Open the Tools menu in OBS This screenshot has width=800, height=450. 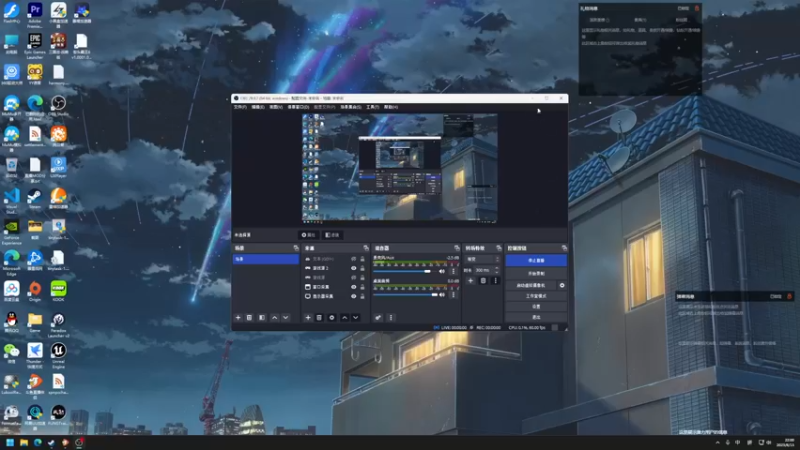(x=372, y=107)
